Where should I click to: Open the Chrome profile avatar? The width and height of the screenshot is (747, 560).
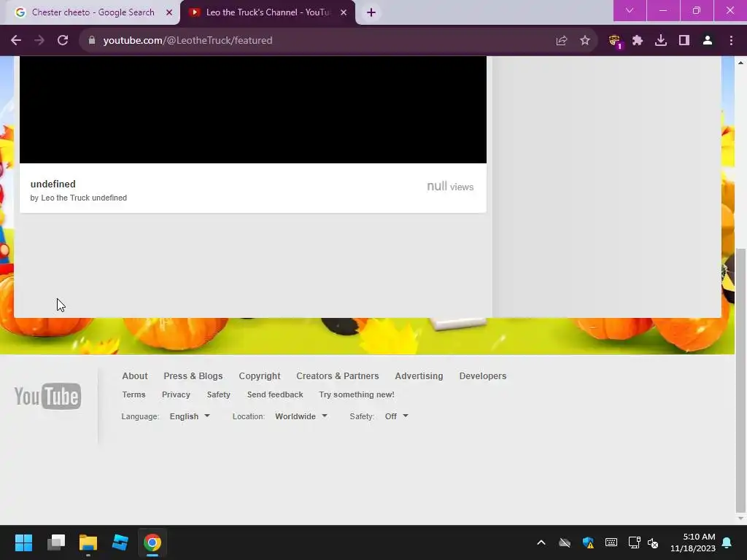point(708,41)
